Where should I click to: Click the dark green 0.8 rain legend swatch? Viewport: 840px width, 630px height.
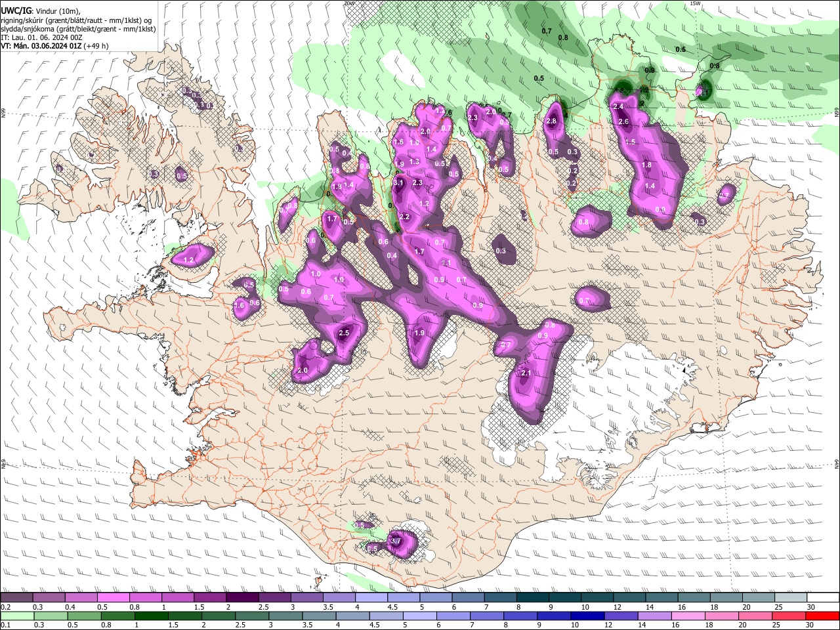pos(117,616)
